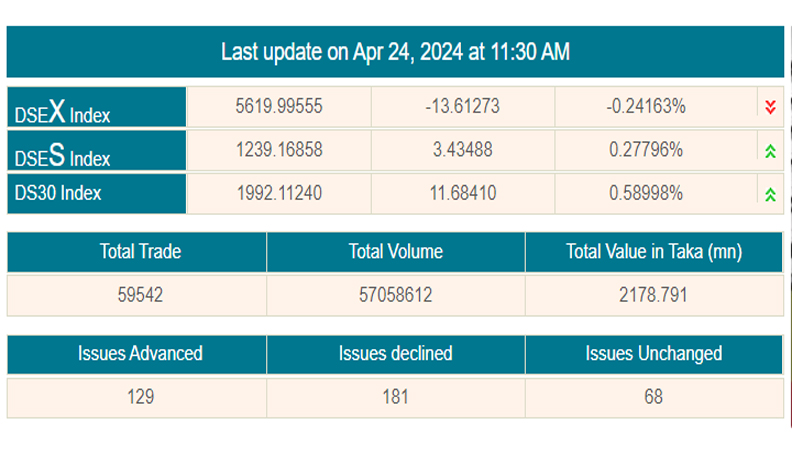Click DS30 point change 11.68410
Viewport: 800px width, 450px height.
click(x=462, y=194)
